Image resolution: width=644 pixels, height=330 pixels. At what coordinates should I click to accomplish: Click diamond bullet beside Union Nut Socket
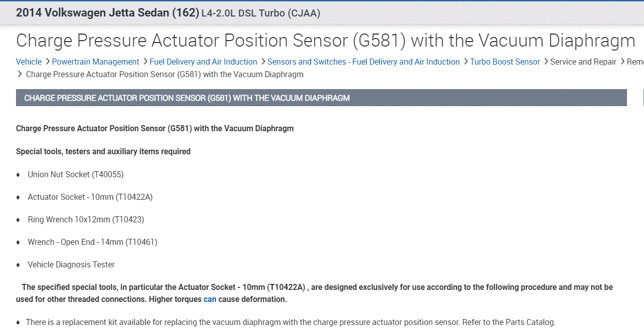click(18, 175)
